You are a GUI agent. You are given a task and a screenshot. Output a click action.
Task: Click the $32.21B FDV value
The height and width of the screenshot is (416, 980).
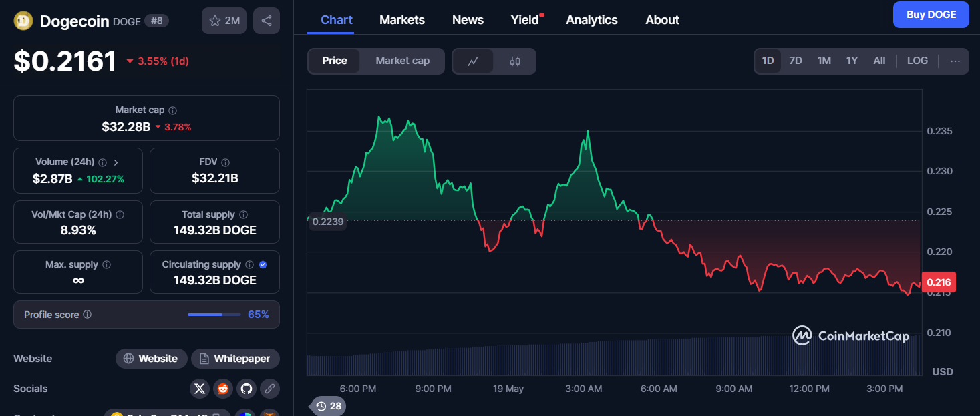pyautogui.click(x=214, y=179)
